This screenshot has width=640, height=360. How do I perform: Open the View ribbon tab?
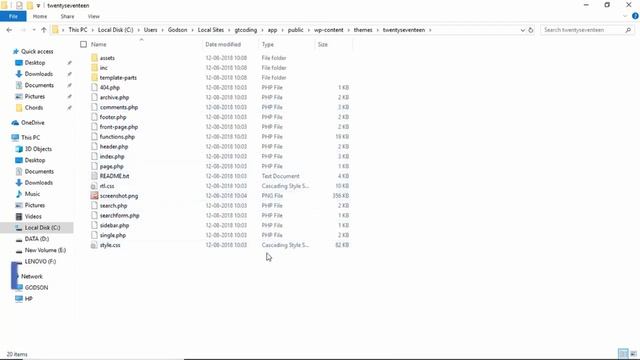tap(93, 16)
